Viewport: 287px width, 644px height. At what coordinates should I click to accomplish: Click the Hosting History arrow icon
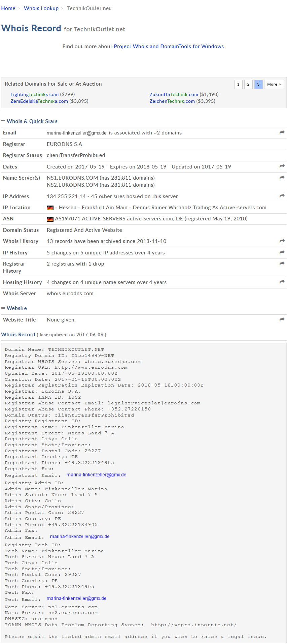(x=282, y=282)
